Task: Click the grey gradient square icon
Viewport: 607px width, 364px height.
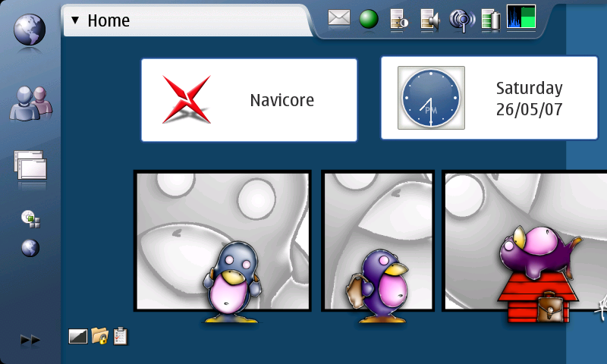Action: pos(78,336)
